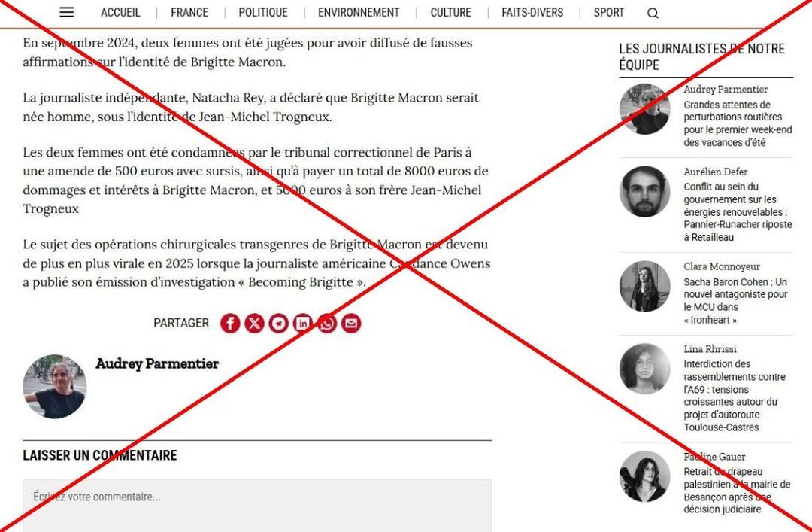This screenshot has height=532, width=812.
Task: Click in the comment text field
Action: [257, 505]
